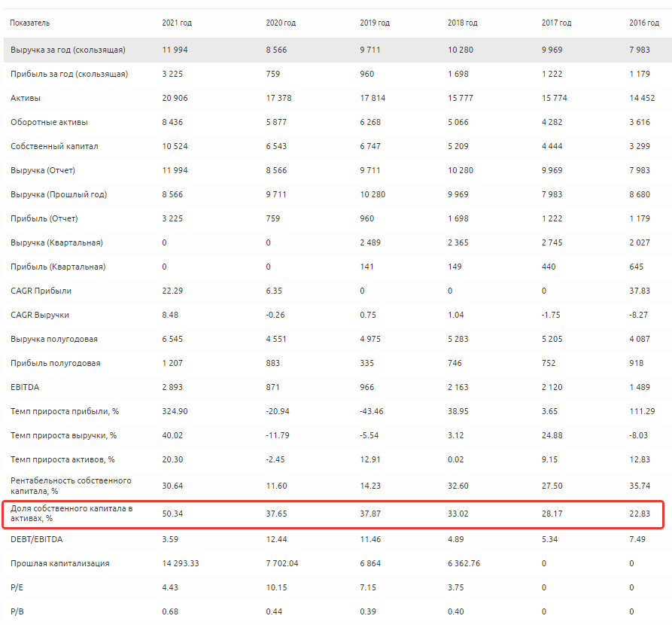Click the CAGR Прибыли row label
Image resolution: width=672 pixels, height=625 pixels.
click(41, 291)
